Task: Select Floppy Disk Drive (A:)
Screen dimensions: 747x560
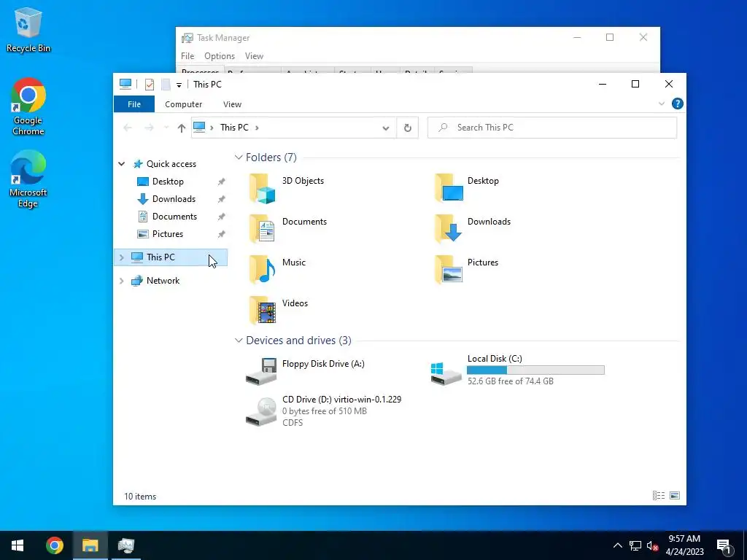Action: point(306,370)
